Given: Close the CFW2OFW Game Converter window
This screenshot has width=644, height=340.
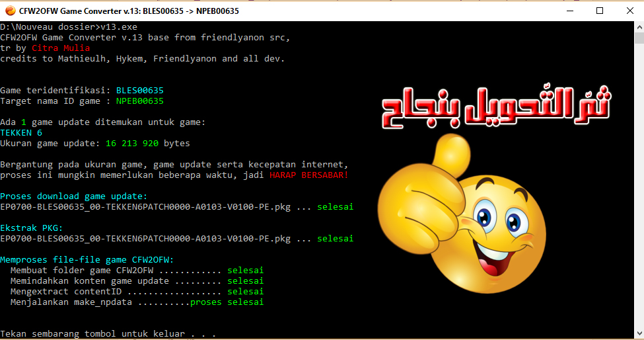Looking at the screenshot, I should [629, 11].
